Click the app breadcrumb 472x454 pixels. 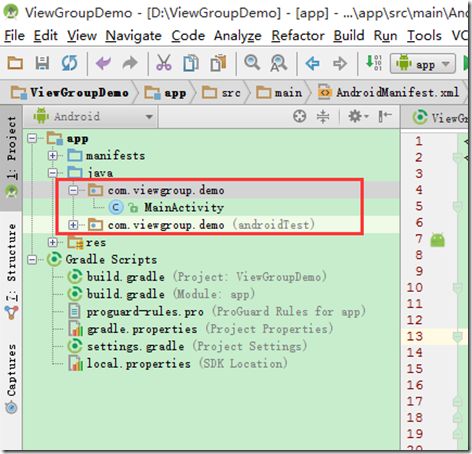[x=166, y=92]
